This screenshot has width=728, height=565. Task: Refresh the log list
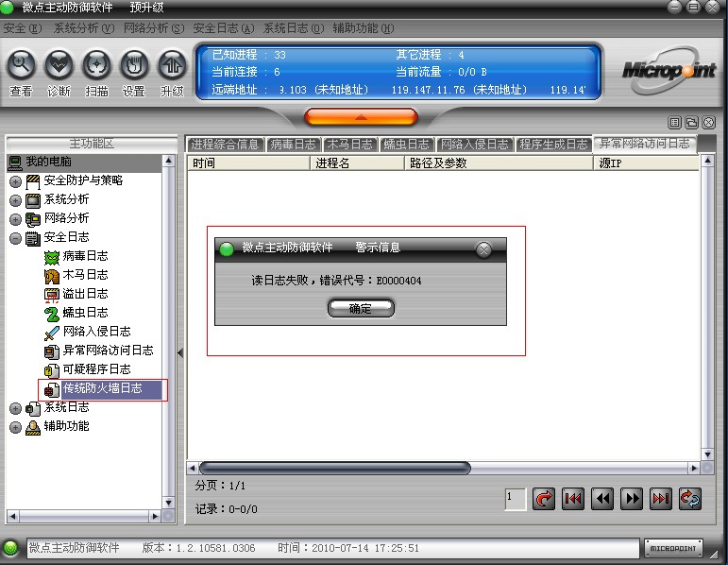(x=690, y=499)
